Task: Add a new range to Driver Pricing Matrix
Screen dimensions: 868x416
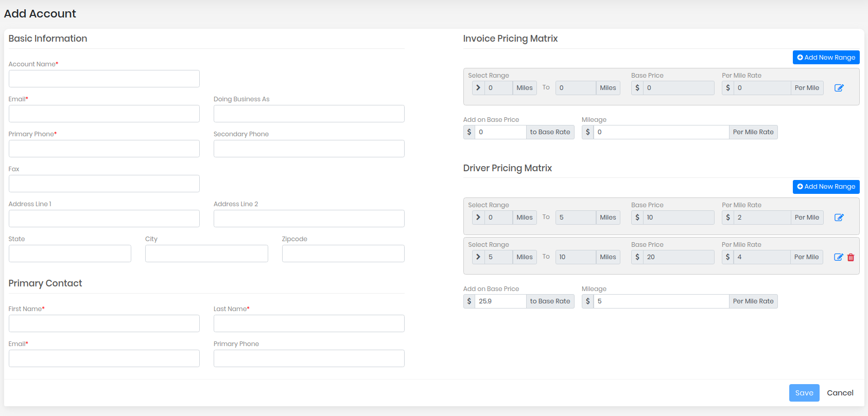Action: (x=826, y=187)
